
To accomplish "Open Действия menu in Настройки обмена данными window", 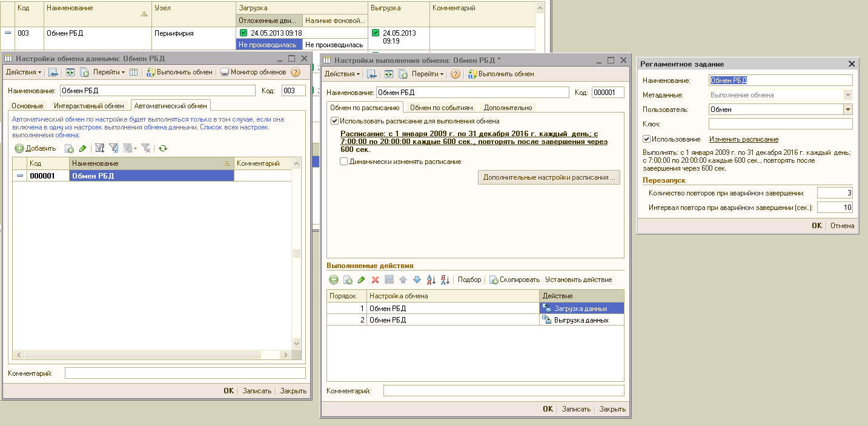I will 24,72.
